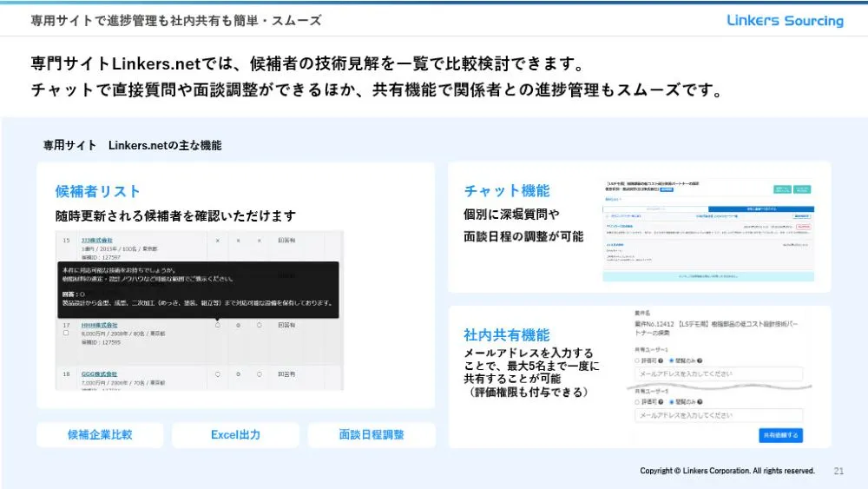Click second circle mark in HHH株式会社 row
This screenshot has height=489, width=868.
(238, 325)
